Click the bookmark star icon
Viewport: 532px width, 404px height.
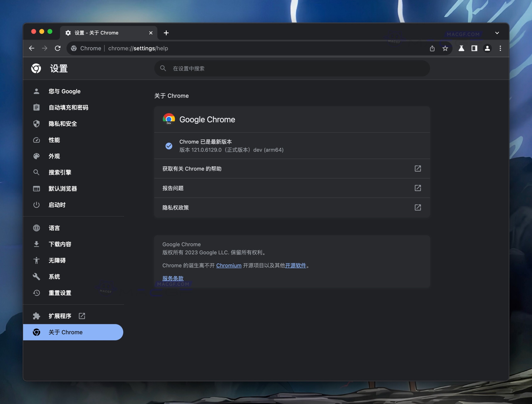coord(445,48)
